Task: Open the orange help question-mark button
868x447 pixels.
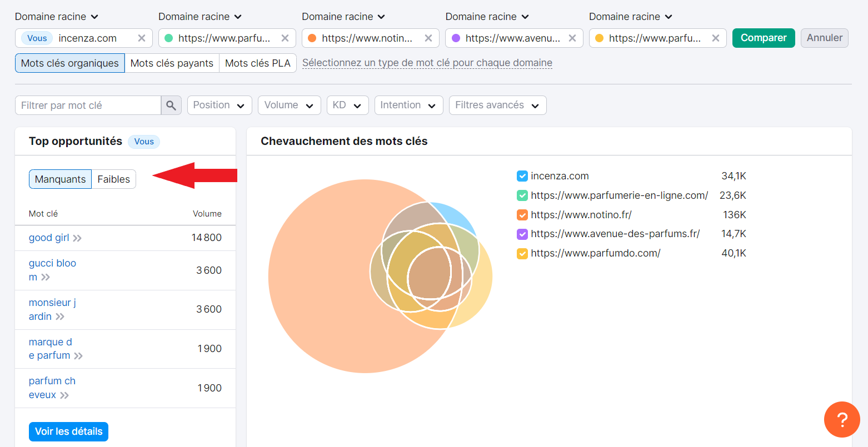Action: [x=842, y=420]
